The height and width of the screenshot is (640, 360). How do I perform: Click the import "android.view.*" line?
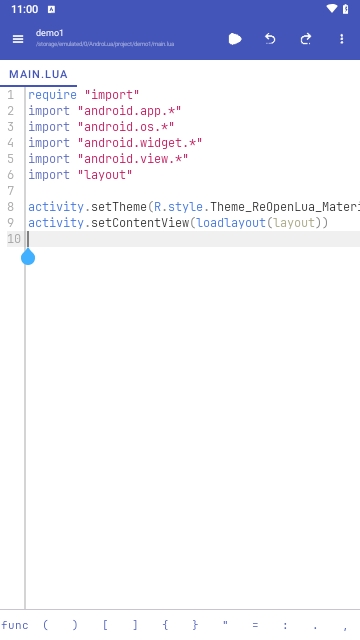108,159
